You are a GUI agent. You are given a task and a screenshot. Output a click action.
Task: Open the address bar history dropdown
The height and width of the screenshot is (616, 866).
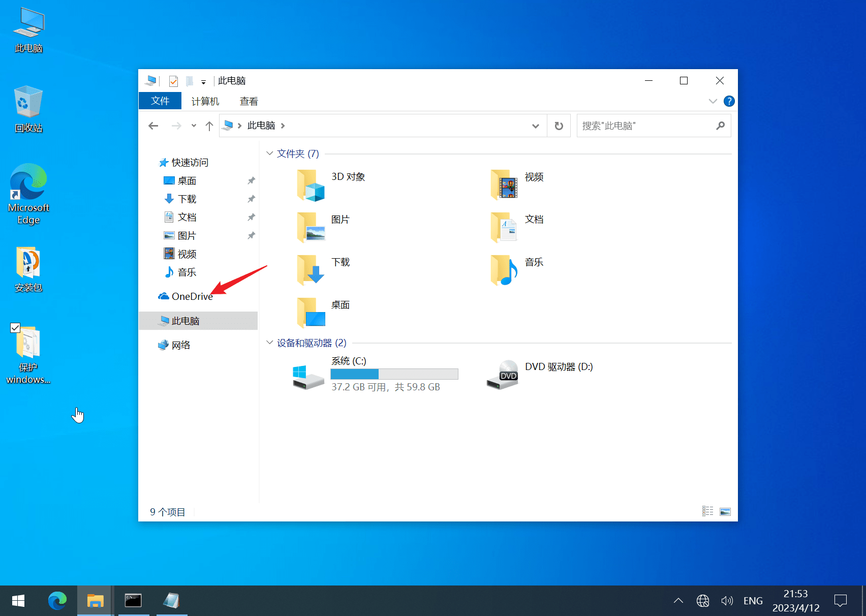pos(535,126)
